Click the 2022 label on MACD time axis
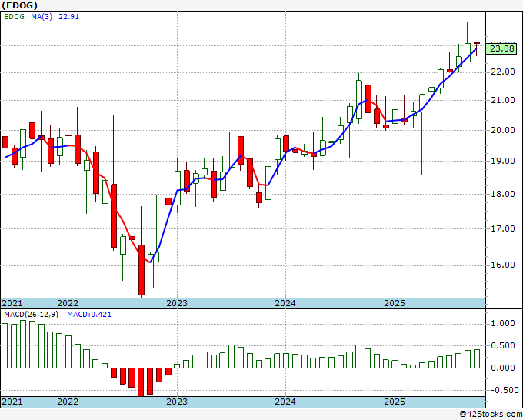Viewport: 523px width, 420px height. [x=68, y=402]
